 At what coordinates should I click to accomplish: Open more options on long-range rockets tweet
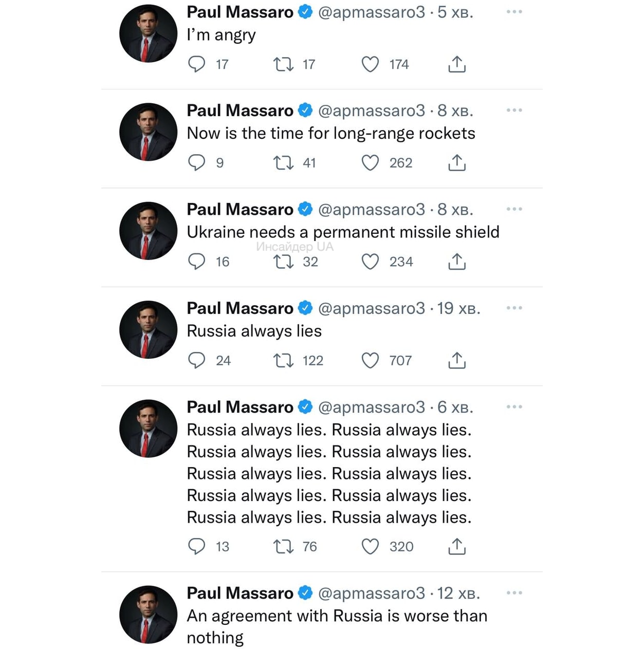(514, 110)
